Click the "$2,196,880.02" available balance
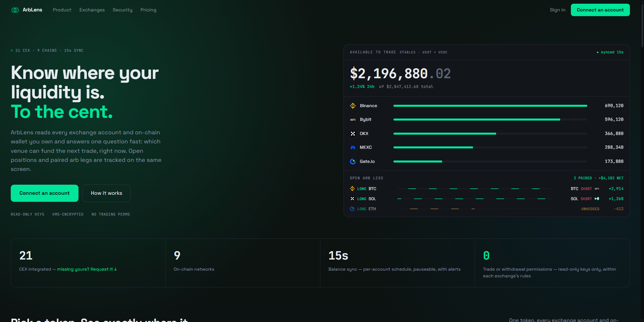 tap(400, 74)
